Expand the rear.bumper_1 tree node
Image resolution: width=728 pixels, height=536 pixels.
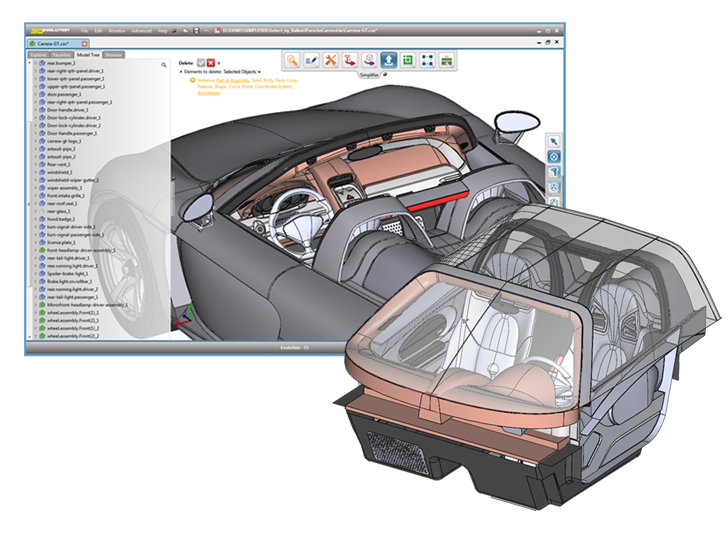pos(36,63)
